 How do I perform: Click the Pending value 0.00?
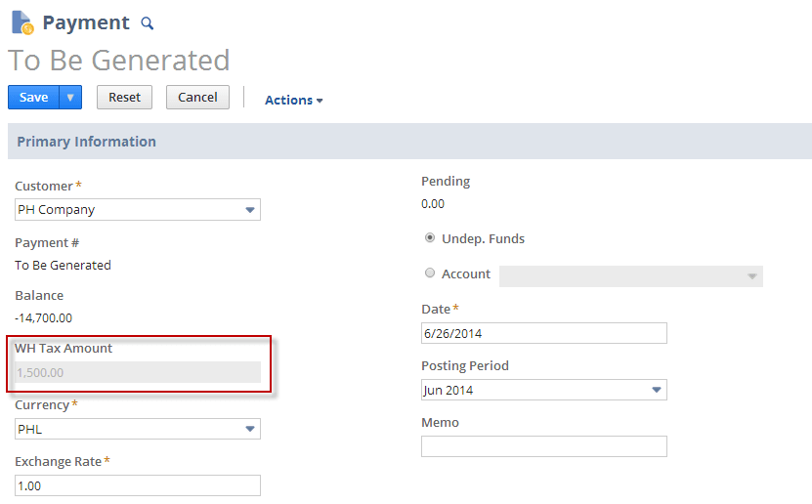pos(433,204)
